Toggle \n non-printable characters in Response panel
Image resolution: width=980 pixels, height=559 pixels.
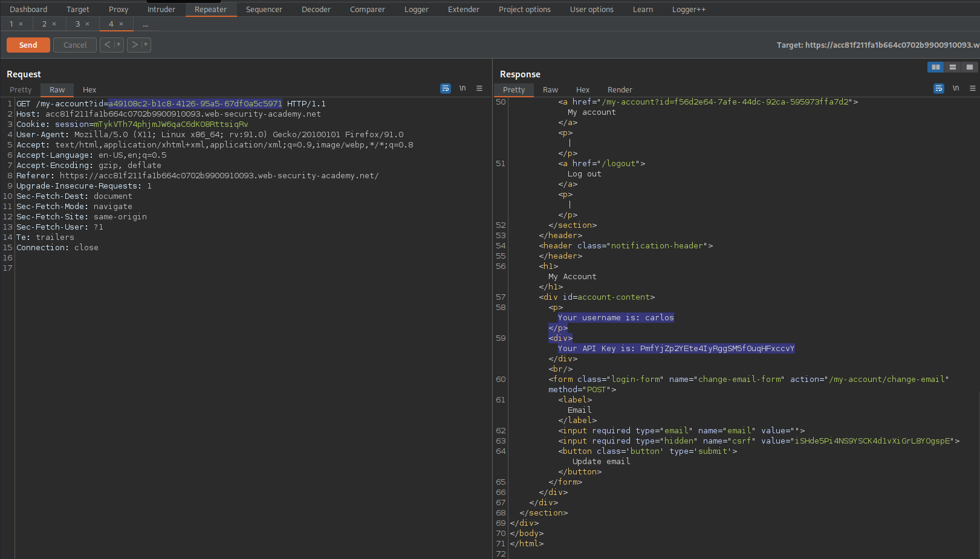[x=956, y=89]
